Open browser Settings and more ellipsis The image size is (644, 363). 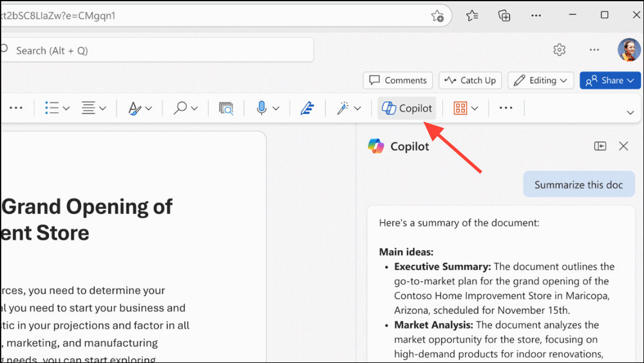(x=536, y=15)
